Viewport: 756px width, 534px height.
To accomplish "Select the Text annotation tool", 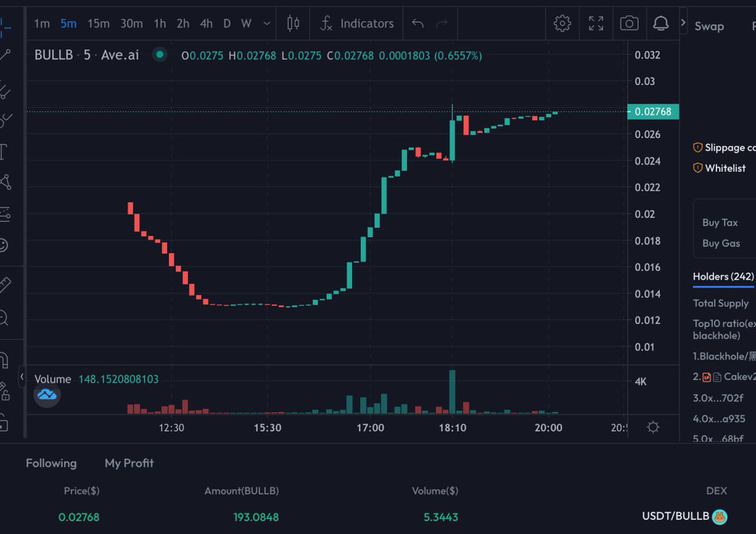I will 4,152.
